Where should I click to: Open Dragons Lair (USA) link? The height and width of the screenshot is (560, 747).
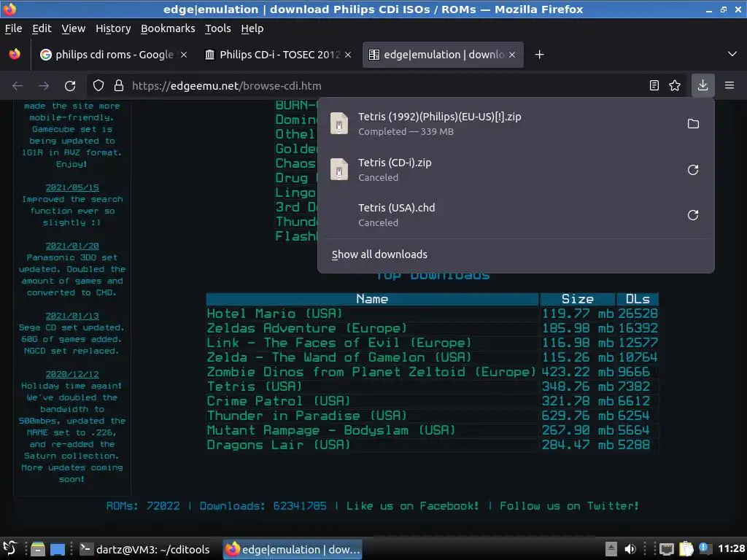pos(279,446)
